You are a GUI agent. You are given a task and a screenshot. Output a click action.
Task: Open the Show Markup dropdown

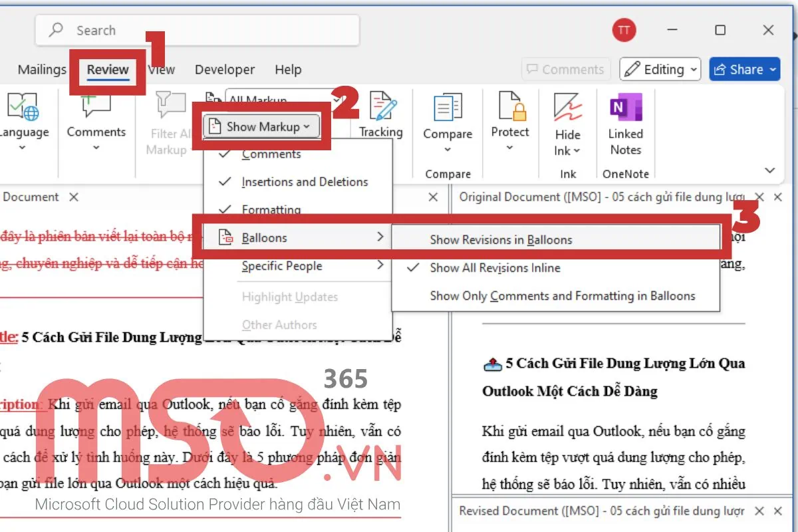pos(261,126)
